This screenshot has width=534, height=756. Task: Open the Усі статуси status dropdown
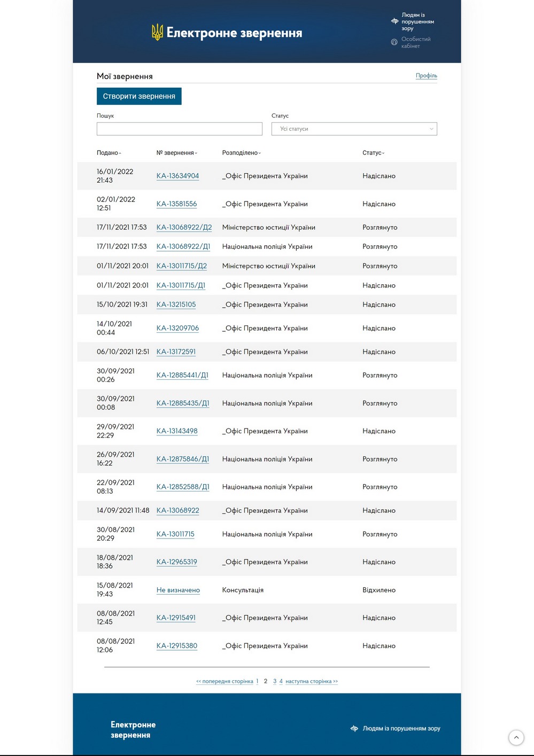[354, 129]
